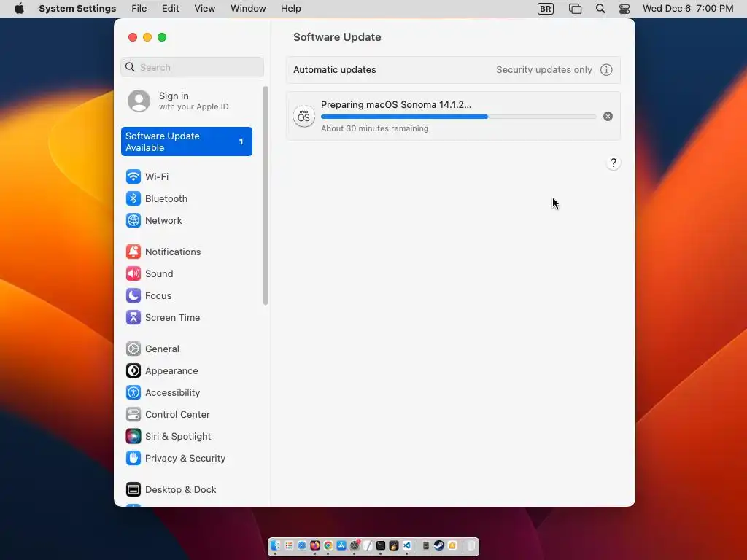Open Spotlight search in menu bar
This screenshot has height=560, width=747.
coord(600,9)
